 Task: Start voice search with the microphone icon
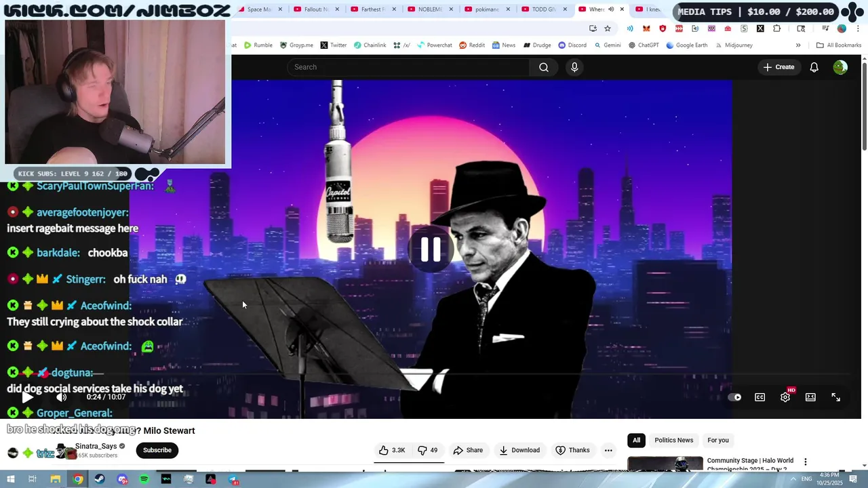(x=574, y=67)
